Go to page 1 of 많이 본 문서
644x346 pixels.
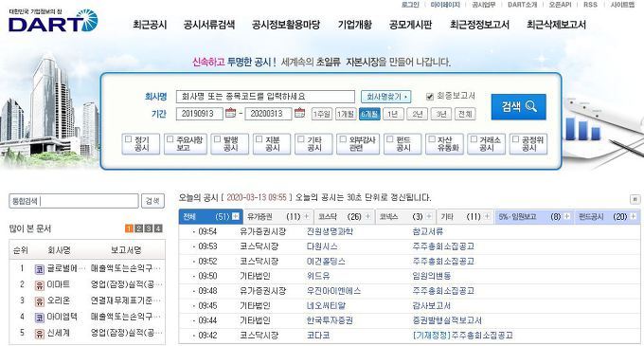point(129,228)
